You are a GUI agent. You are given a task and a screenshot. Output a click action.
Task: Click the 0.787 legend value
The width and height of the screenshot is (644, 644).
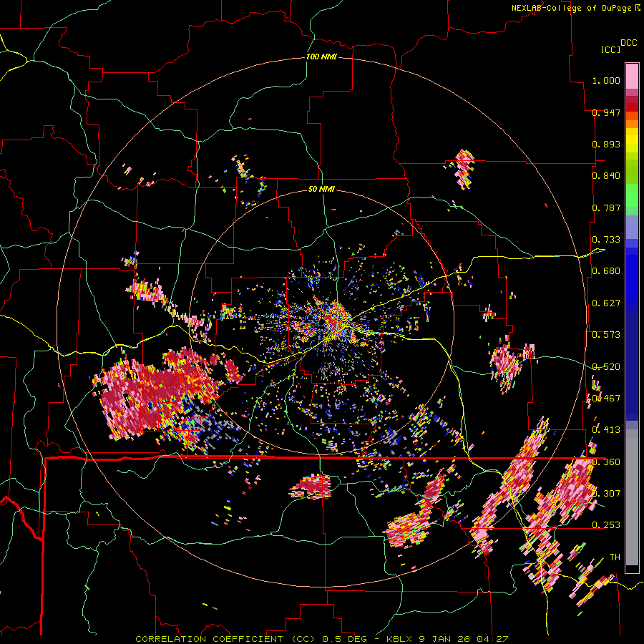click(x=606, y=208)
